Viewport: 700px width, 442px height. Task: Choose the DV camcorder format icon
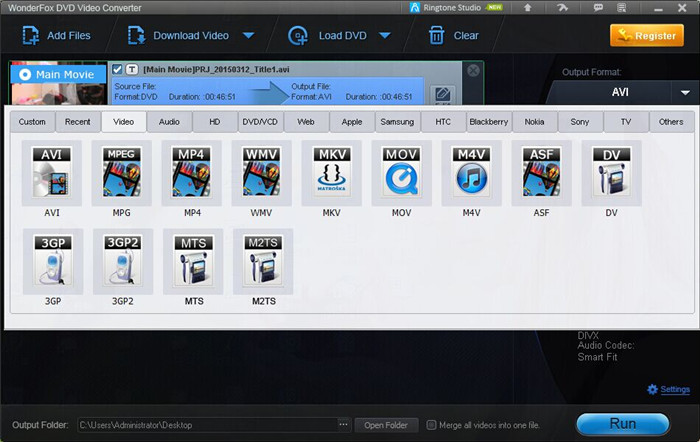tap(612, 173)
